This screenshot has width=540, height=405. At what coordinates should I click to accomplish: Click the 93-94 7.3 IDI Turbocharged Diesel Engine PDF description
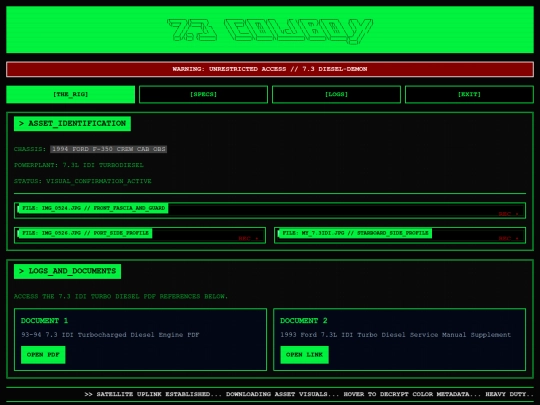(110, 335)
